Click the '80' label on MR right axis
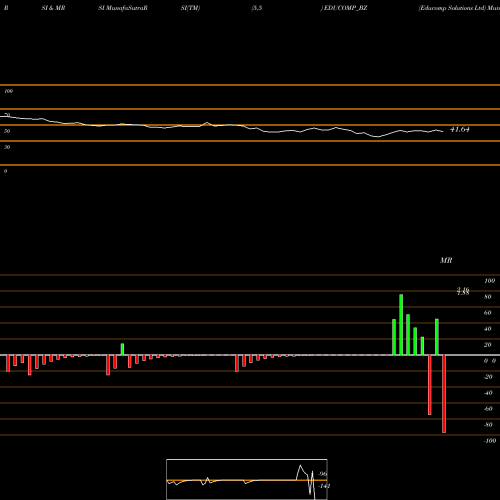Viewport: 500px width, 500px height. 488,297
